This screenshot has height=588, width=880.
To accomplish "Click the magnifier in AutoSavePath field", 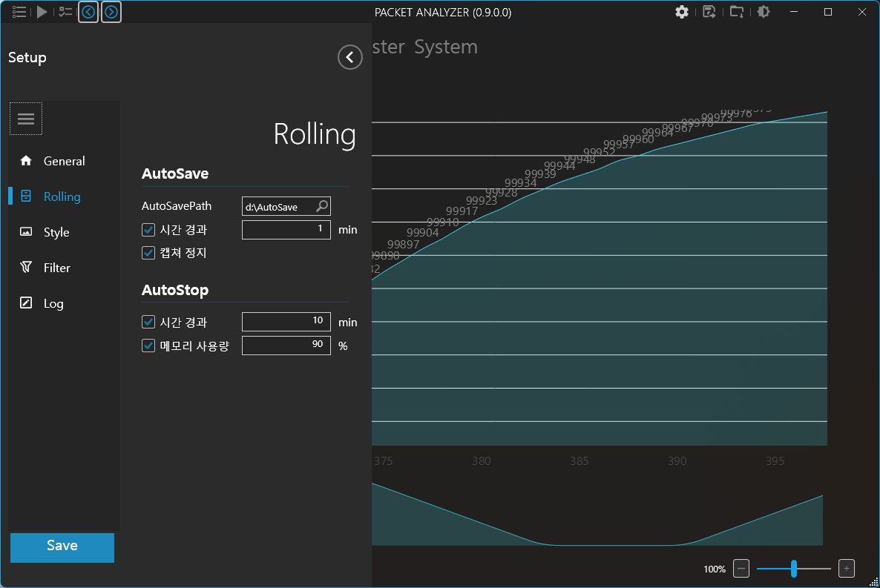I will 323,206.
